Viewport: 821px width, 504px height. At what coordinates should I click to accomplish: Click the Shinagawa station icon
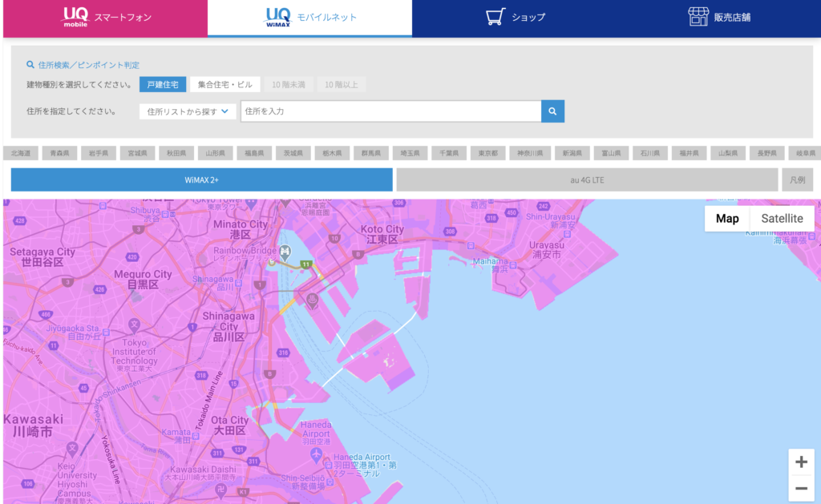[239, 283]
